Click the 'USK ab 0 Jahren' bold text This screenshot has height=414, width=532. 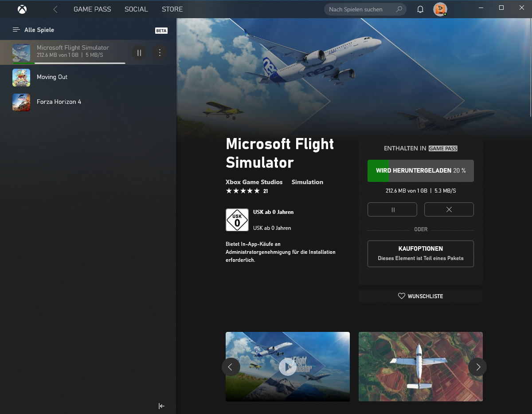(x=273, y=212)
